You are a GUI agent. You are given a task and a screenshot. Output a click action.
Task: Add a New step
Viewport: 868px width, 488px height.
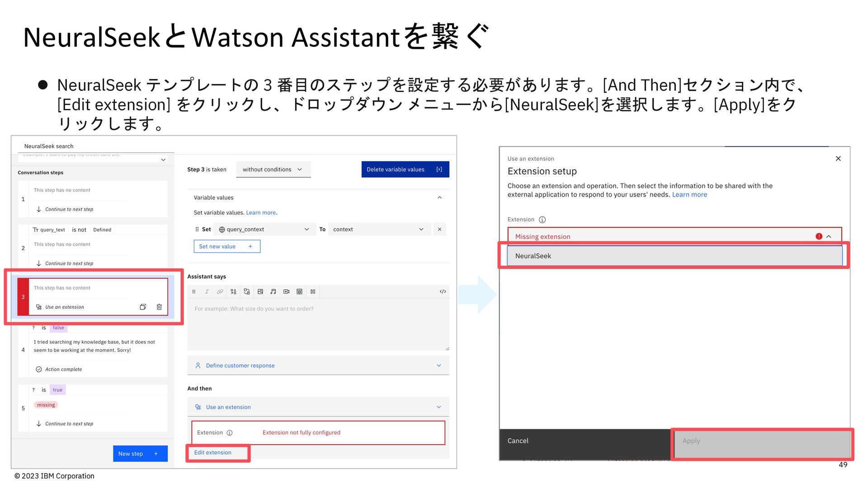tap(140, 454)
